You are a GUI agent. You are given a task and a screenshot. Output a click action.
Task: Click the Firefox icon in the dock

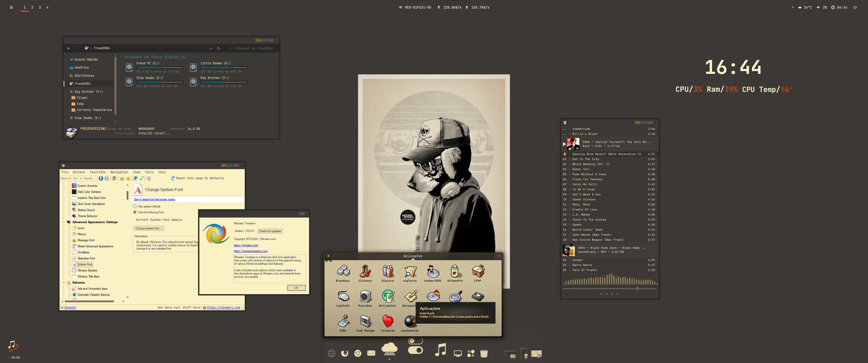click(x=344, y=353)
